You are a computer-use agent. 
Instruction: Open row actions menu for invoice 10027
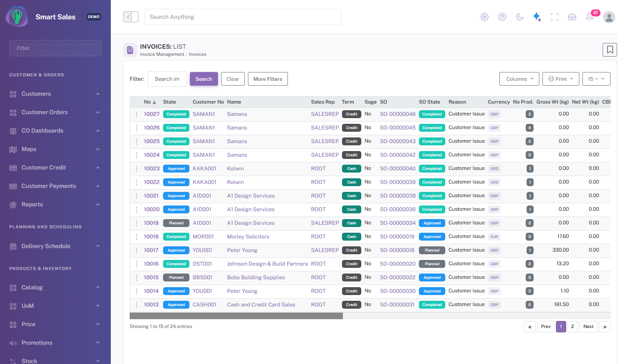coord(136,114)
